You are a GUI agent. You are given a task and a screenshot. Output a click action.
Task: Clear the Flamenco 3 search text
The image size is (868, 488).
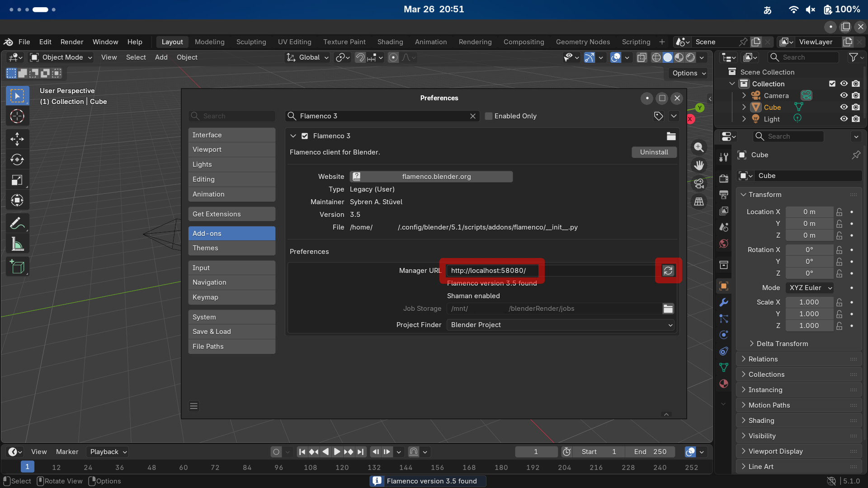pos(473,116)
